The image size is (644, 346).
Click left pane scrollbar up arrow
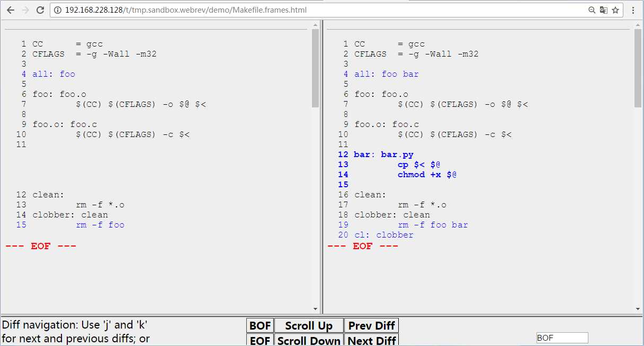[x=316, y=25]
